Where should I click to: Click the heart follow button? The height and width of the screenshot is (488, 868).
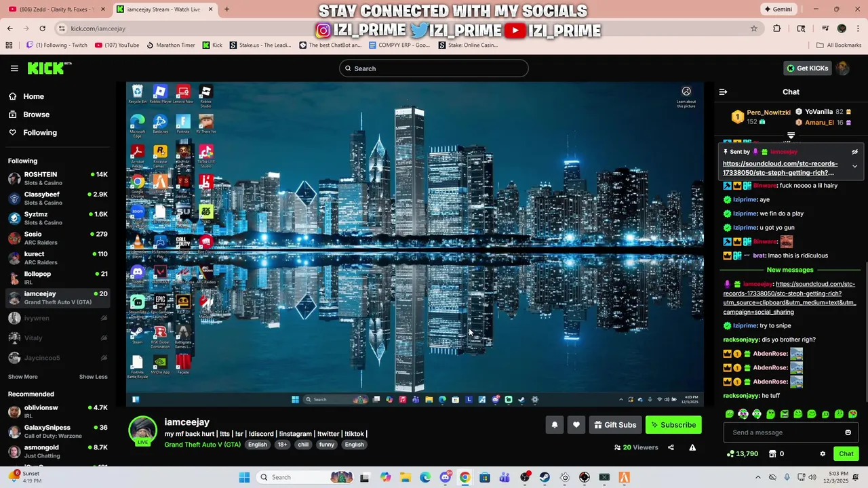(576, 425)
